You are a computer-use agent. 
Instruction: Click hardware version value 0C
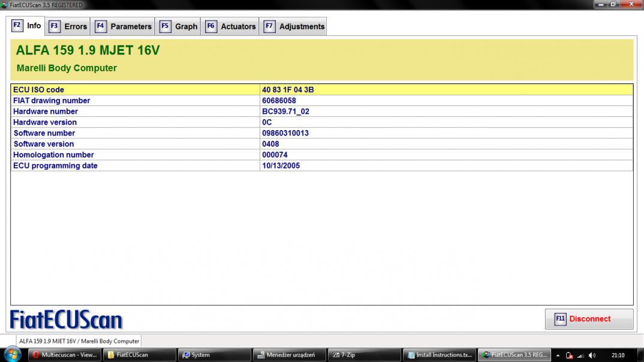tap(267, 122)
